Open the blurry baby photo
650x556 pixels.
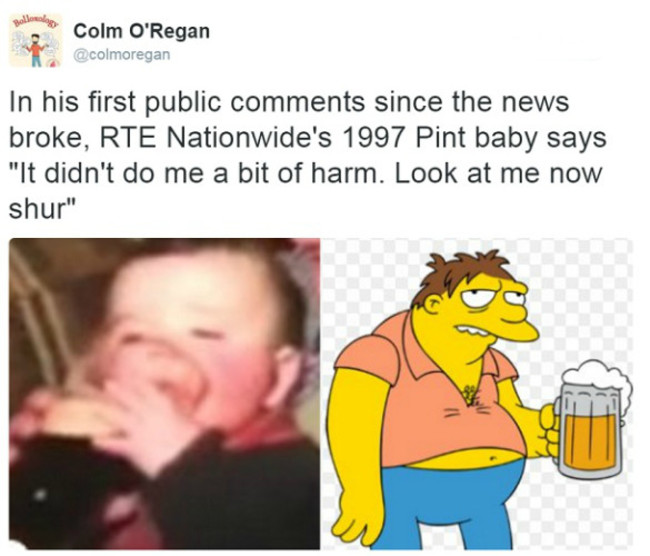click(165, 393)
